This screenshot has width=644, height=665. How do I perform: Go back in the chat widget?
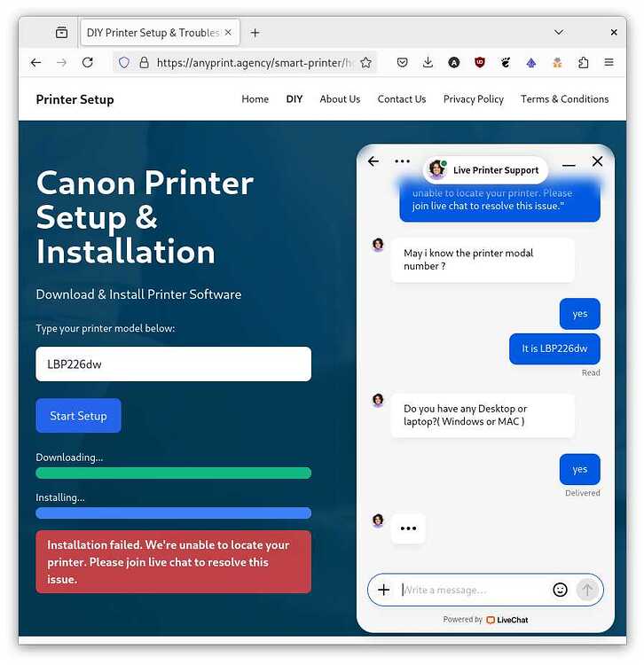(x=373, y=161)
